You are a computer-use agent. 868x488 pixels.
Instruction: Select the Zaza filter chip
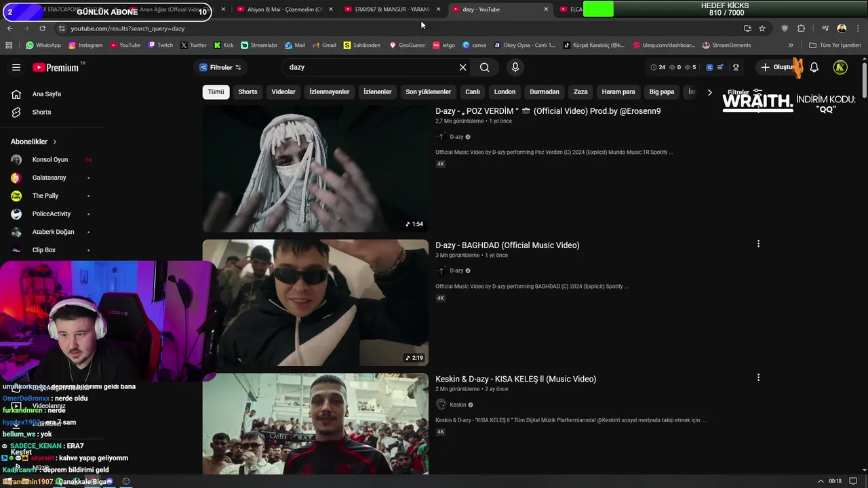580,92
